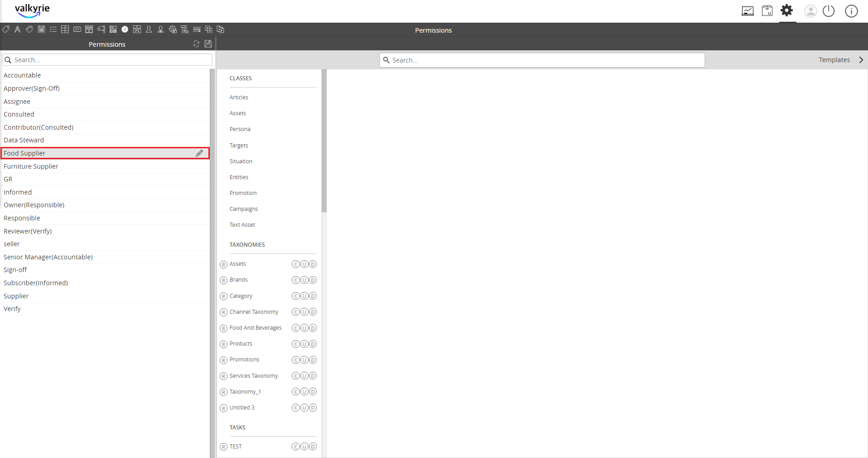Select Articles under Classes
The height and width of the screenshot is (458, 868).
(x=239, y=97)
